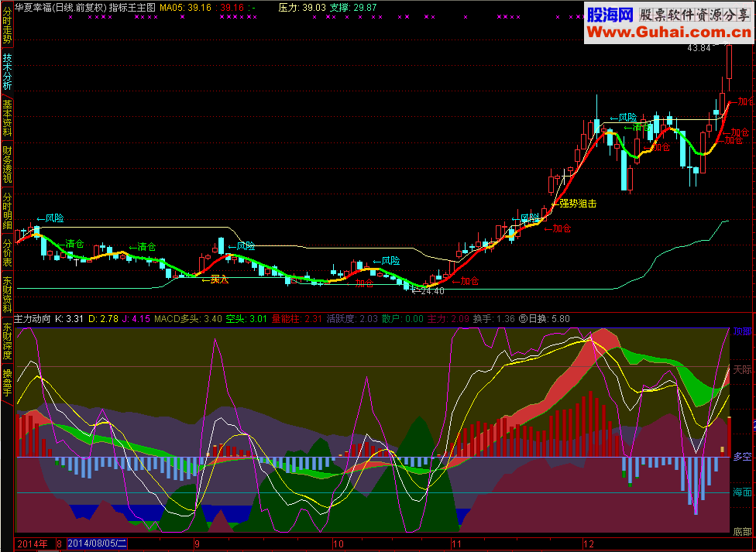The height and width of the screenshot is (552, 756).
Task: Click the 指标王主图 indicator title
Action: pyautogui.click(x=132, y=6)
